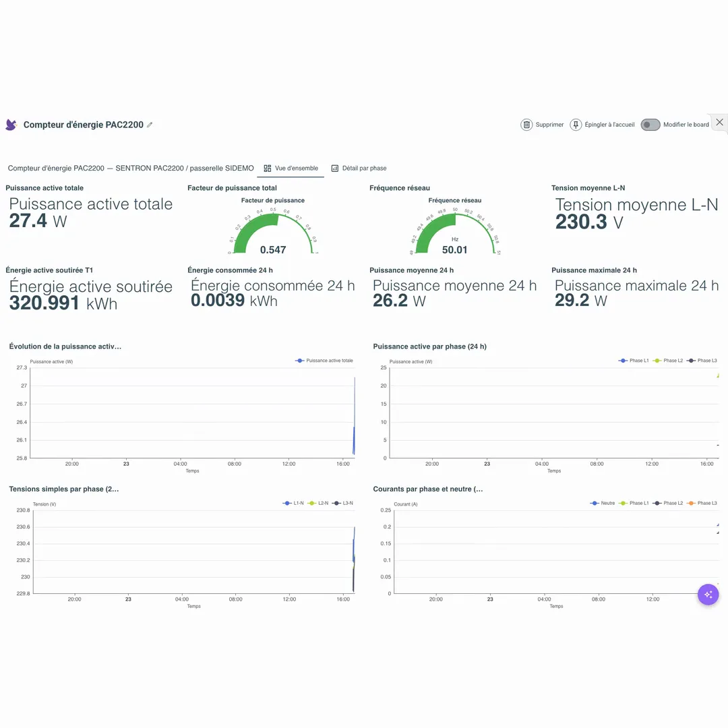Click the Énergie active soutirée T1 widget heading
The height and width of the screenshot is (728, 728).
point(49,270)
